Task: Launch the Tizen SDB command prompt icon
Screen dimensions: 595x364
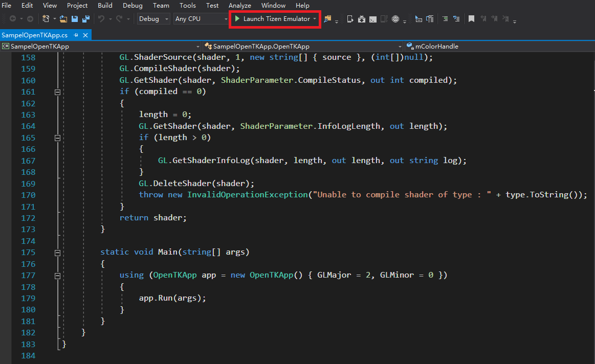Action: [x=373, y=18]
